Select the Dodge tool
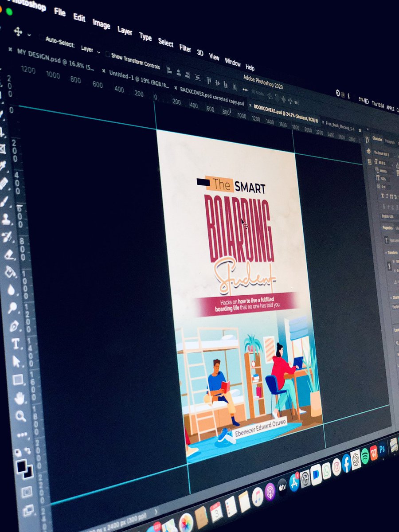Image resolution: width=399 pixels, height=532 pixels. click(x=12, y=308)
